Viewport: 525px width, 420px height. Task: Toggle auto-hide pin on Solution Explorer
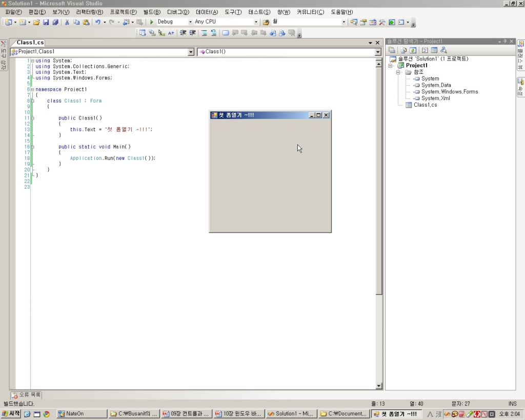505,41
